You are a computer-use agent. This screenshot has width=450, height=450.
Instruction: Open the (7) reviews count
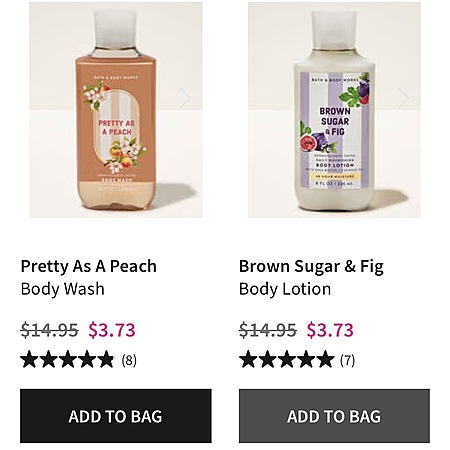347,360
